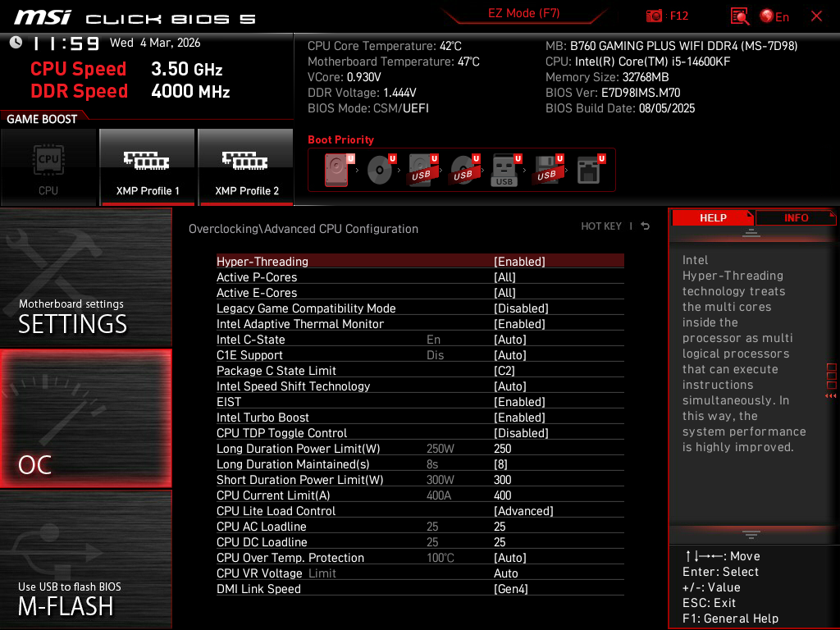Screen dimensions: 840x630
Task: Switch to the INFO tab
Action: 796,218
